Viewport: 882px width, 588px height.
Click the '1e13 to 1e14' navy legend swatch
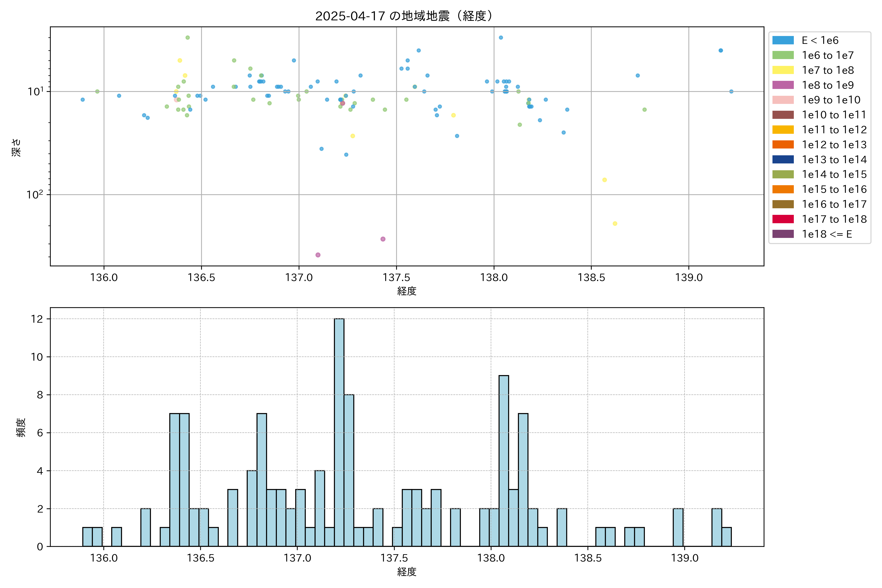tap(783, 159)
